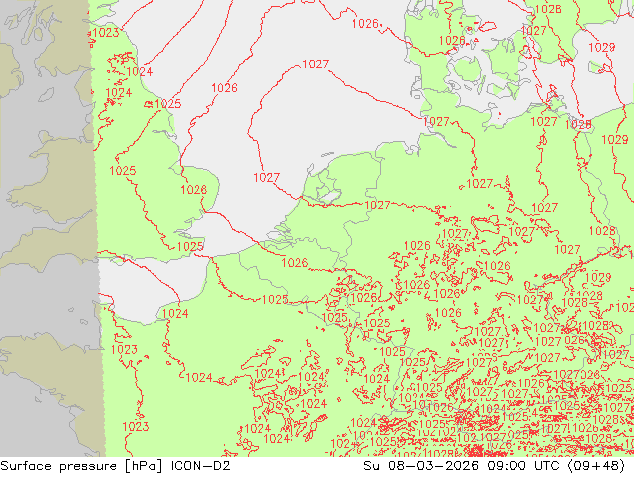This screenshot has width=634, height=490.
Task: Click the 1027 label on the Dutch-German border isobar
Action: tap(377, 205)
